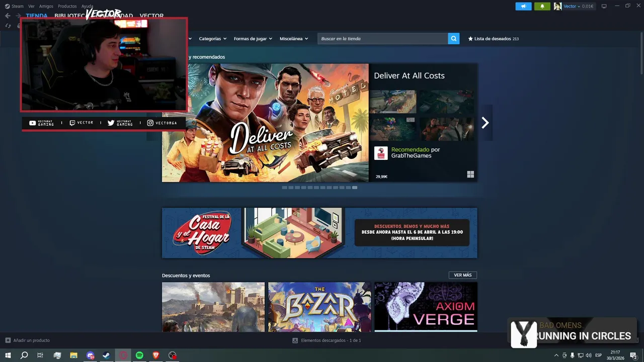Open the Amigos menu
Image resolution: width=644 pixels, height=362 pixels.
click(46, 7)
